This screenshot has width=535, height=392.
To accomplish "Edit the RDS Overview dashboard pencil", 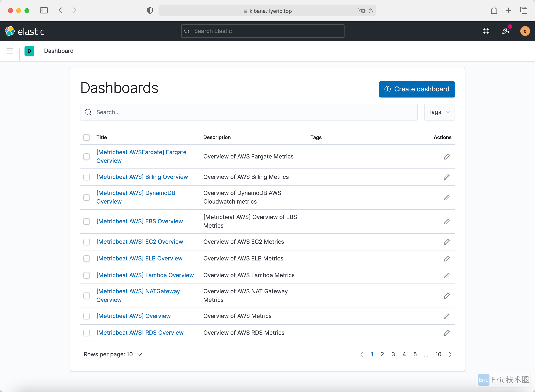I will [446, 333].
